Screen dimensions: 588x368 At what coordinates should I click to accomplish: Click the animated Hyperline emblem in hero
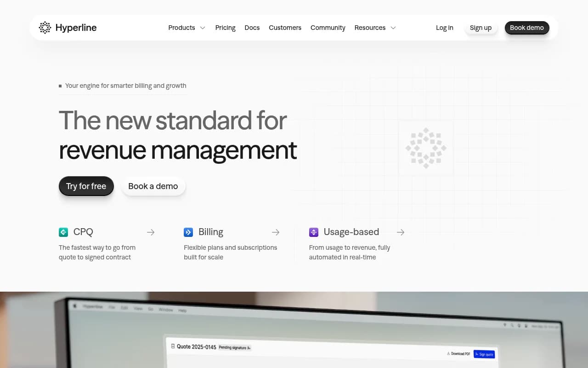tap(426, 148)
